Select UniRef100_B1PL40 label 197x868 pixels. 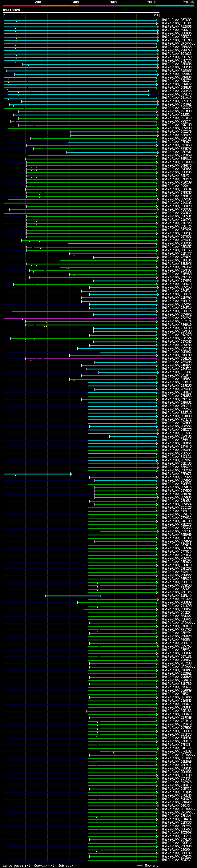tap(177, 596)
